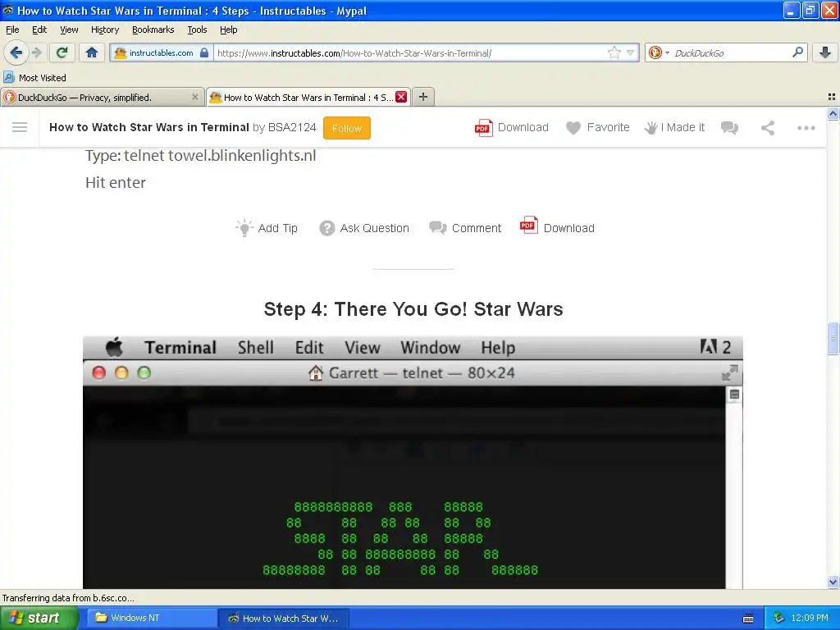Open the Bookmarks menu
This screenshot has width=840, height=630.
(153, 30)
